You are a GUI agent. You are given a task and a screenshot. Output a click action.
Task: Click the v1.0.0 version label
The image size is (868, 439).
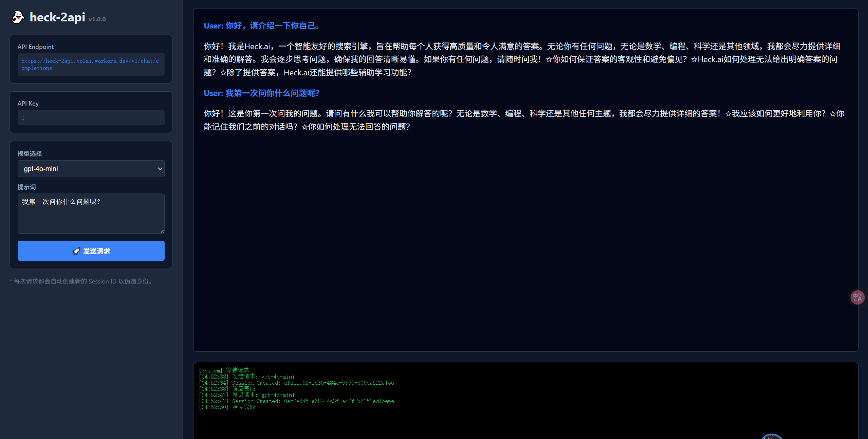(97, 19)
